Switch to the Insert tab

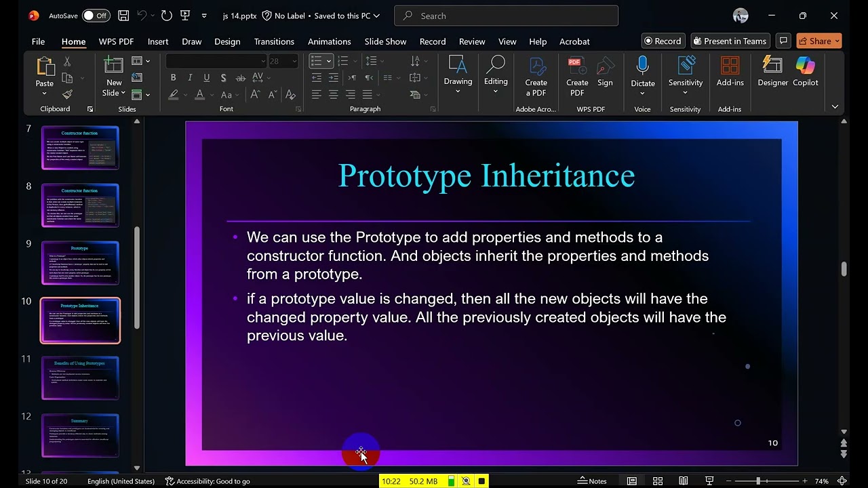pos(158,41)
